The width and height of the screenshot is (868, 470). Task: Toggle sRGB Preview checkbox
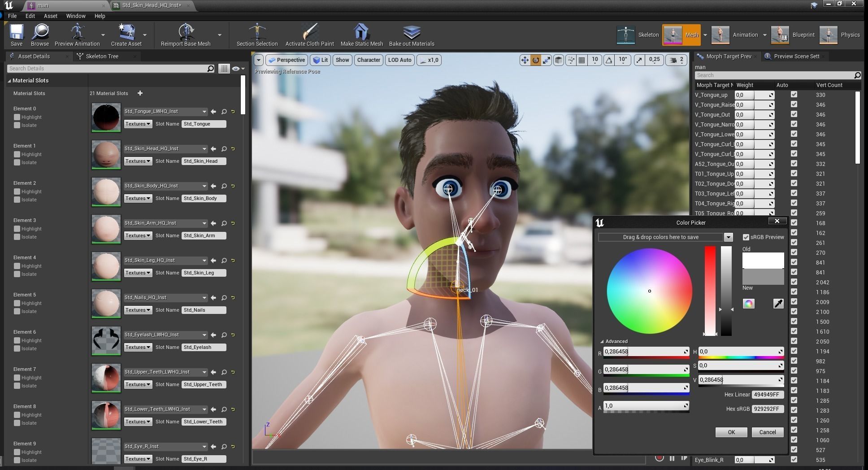[746, 237]
